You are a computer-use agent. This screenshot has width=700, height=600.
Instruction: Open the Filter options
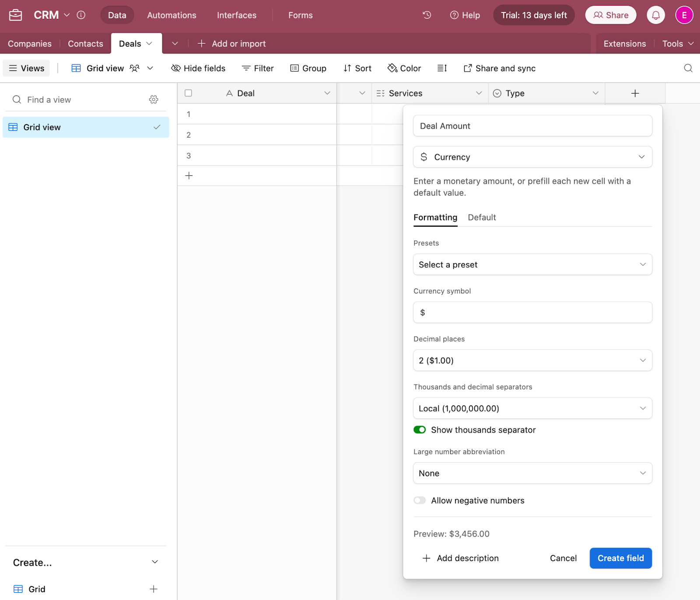pyautogui.click(x=258, y=68)
